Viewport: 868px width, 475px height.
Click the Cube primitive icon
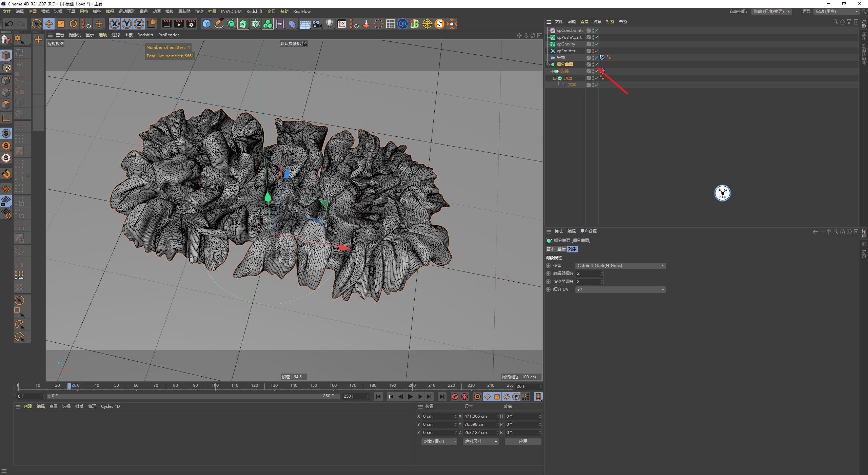(x=206, y=24)
